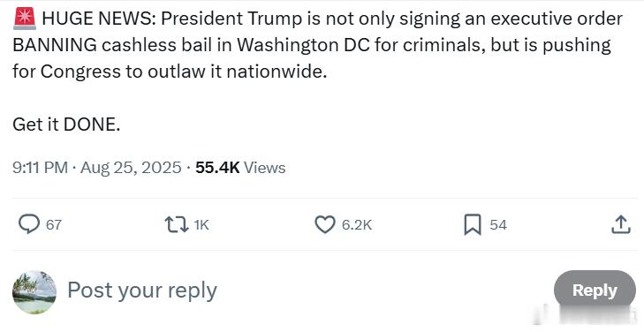Click the 54 bookmarks count

498,225
